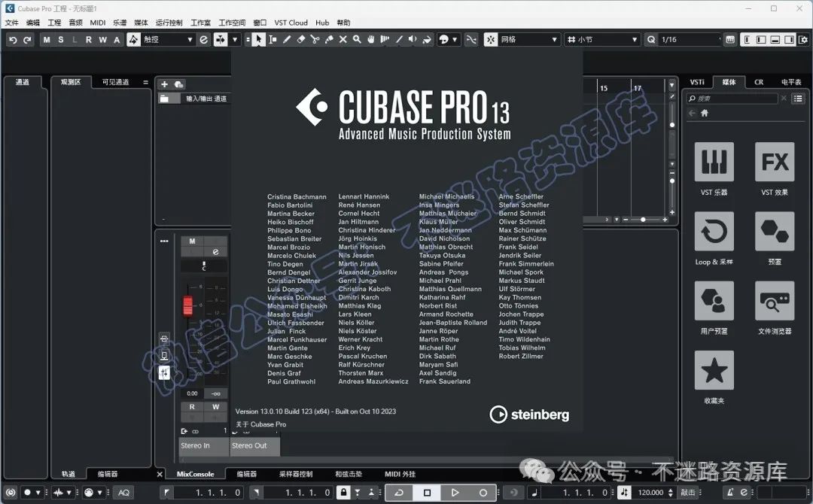The image size is (813, 504).
Task: Choose the Range Selection tool
Action: coord(273,39)
